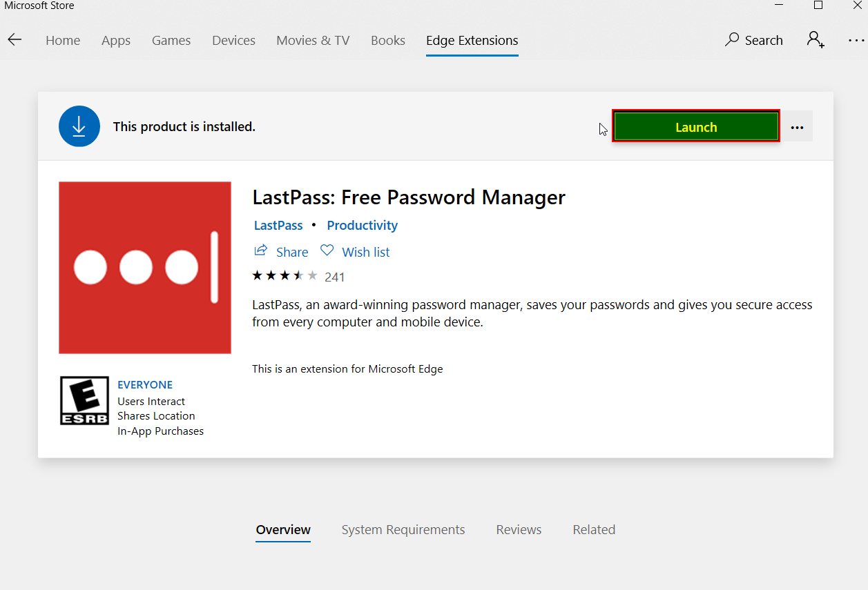Click the LastPass red logo thumbnail
The height and width of the screenshot is (590, 868).
(144, 267)
